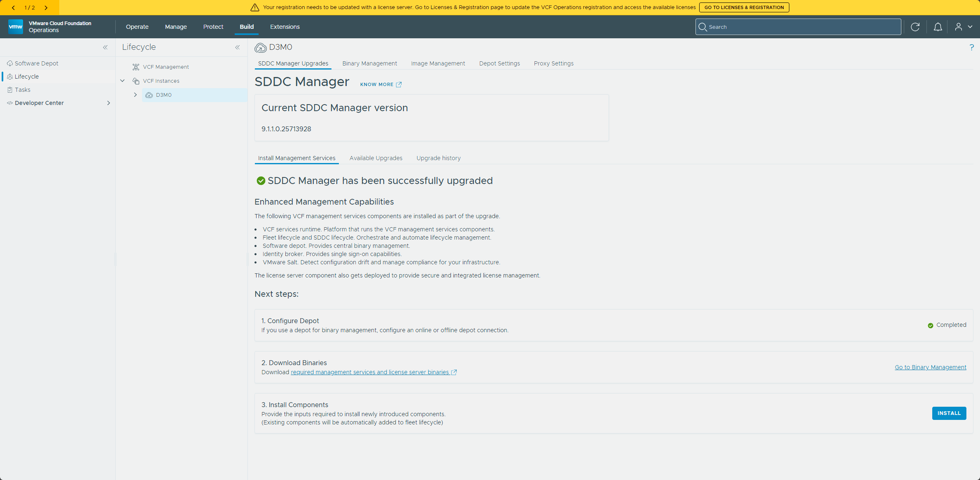Go to next banner notification arrow
The width and height of the screenshot is (980, 480).
[x=46, y=7]
